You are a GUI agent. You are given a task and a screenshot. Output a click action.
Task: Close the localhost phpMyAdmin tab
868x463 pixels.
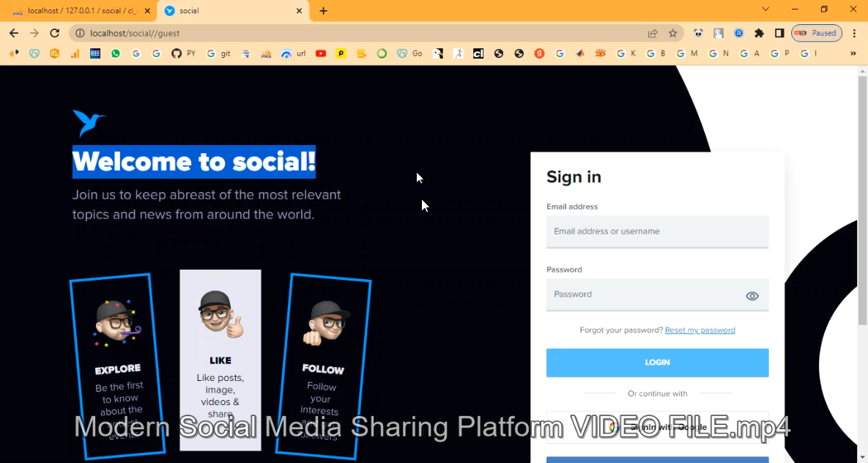coord(146,10)
